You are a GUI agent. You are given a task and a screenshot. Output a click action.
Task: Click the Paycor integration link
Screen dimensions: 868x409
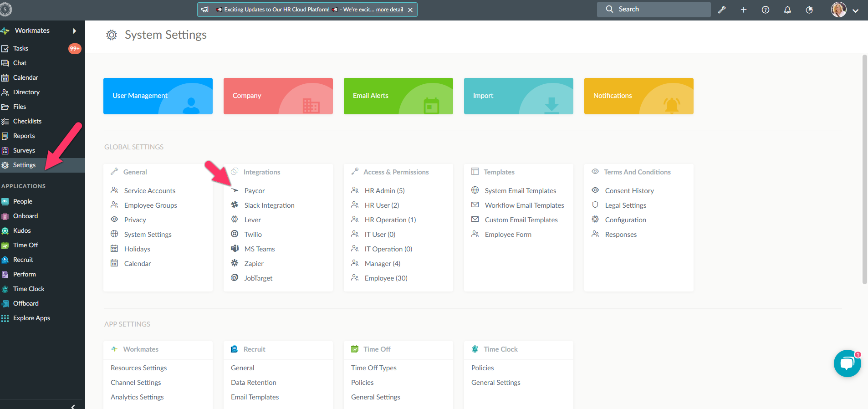pos(254,191)
